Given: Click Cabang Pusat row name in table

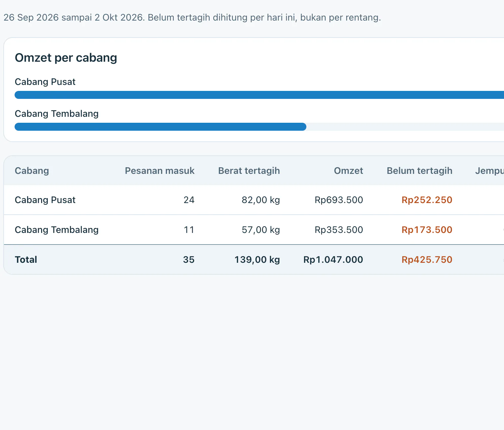Looking at the screenshot, I should click(x=45, y=200).
